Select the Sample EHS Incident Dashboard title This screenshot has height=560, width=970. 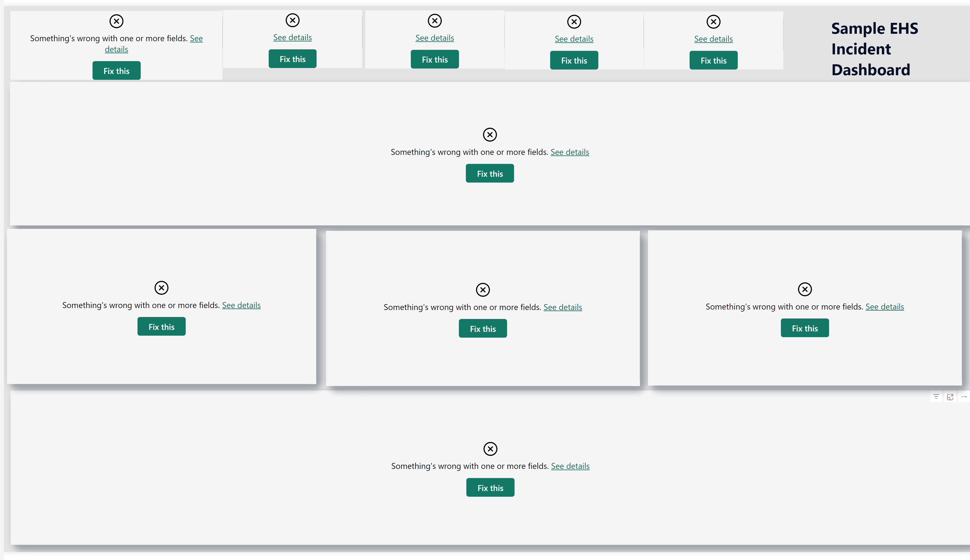pyautogui.click(x=874, y=49)
